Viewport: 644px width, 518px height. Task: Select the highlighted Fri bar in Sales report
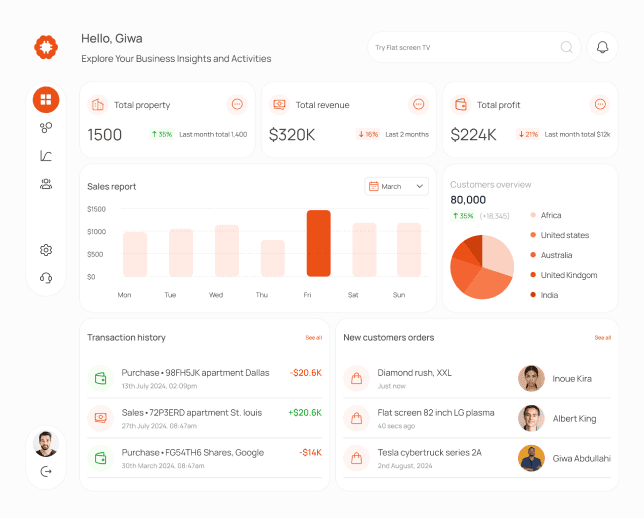coord(318,243)
